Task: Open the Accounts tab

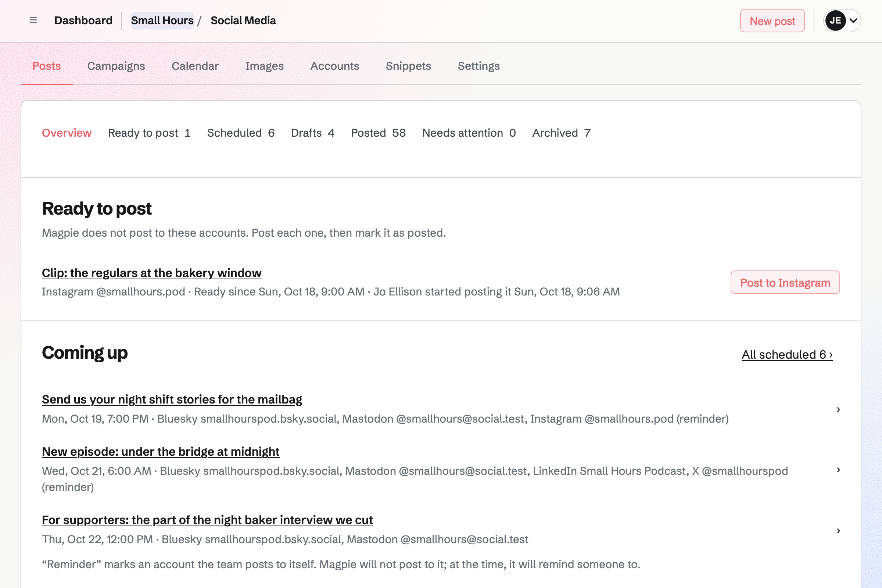Action: click(334, 66)
